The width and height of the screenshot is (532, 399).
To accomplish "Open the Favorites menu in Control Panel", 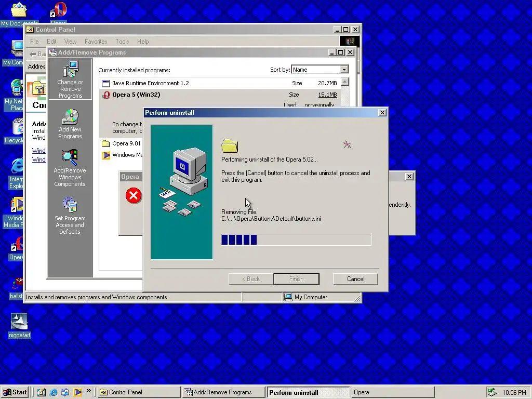I will click(96, 42).
